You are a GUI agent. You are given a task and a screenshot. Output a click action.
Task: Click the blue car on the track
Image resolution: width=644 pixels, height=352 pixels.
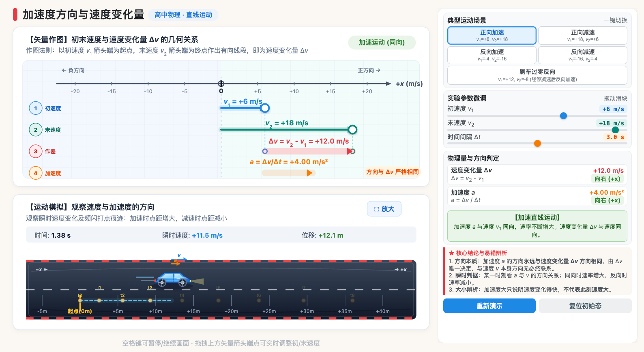point(173,279)
